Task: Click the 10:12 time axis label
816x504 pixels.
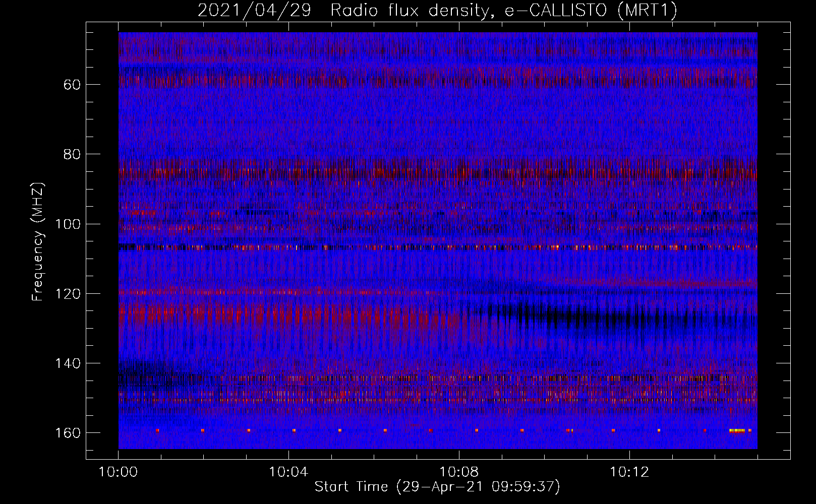Action: point(629,472)
